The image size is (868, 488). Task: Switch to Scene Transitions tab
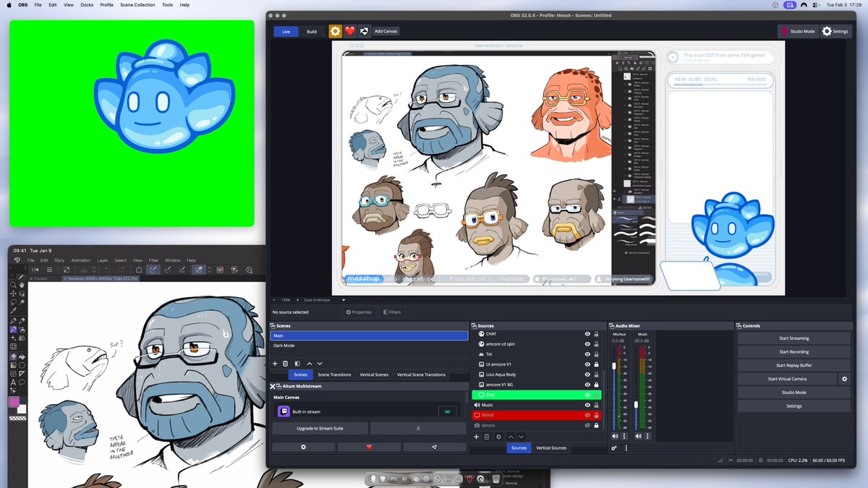click(334, 374)
